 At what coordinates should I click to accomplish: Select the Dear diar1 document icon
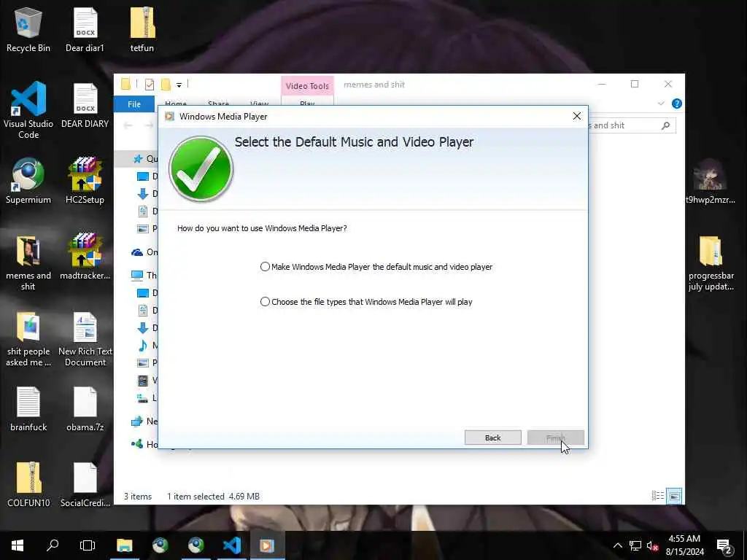pos(85,29)
